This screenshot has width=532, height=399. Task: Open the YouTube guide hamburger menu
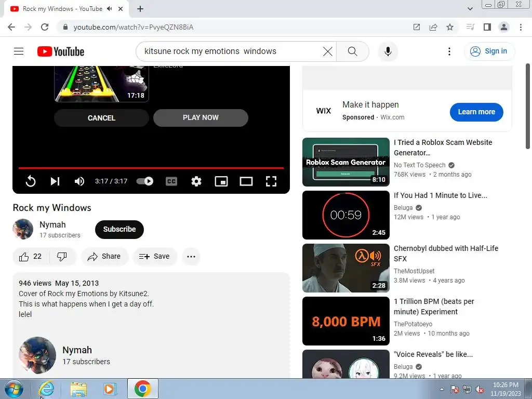pos(19,51)
